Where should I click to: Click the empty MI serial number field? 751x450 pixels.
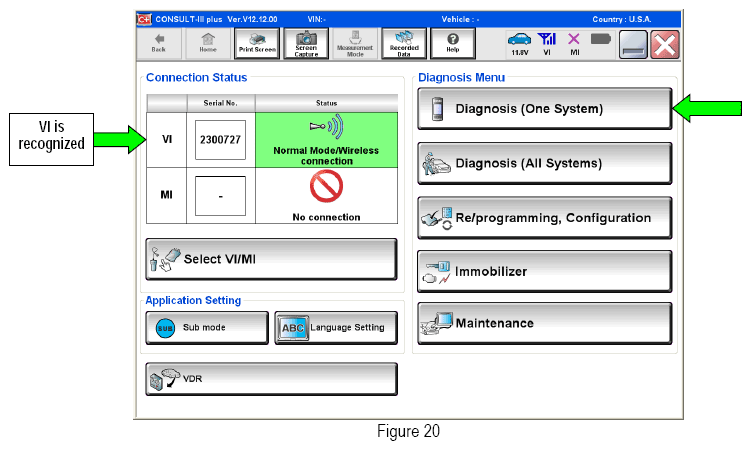pos(220,196)
